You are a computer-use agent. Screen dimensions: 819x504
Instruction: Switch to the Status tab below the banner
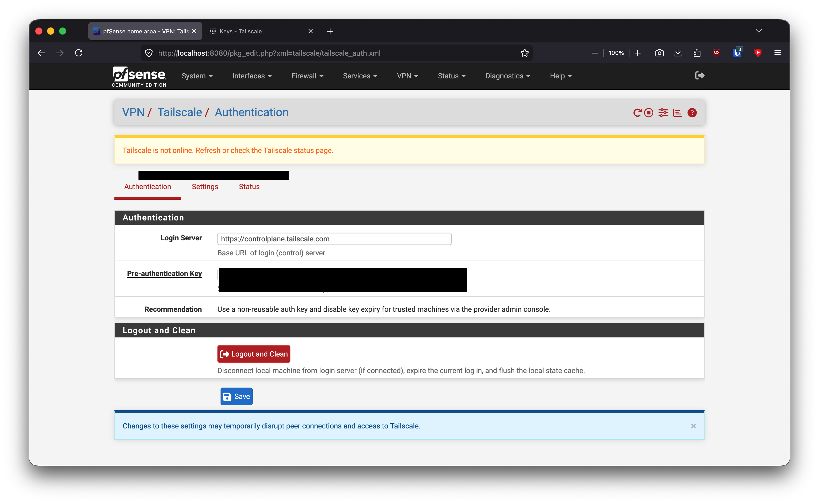pyautogui.click(x=249, y=187)
